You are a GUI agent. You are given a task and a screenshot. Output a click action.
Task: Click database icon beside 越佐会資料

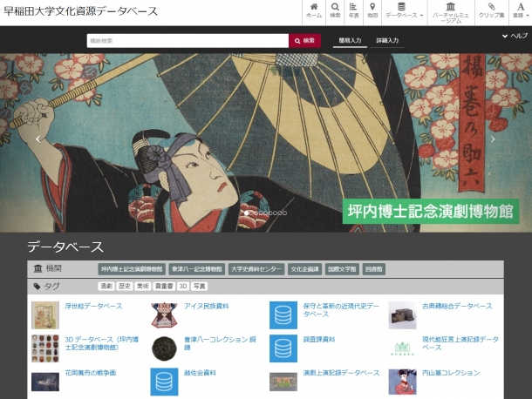[x=164, y=382]
